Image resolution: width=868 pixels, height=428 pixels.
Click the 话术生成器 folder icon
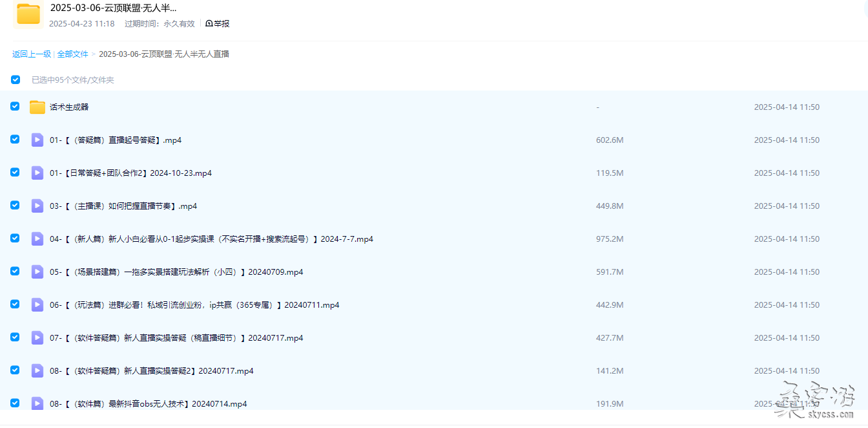[37, 107]
